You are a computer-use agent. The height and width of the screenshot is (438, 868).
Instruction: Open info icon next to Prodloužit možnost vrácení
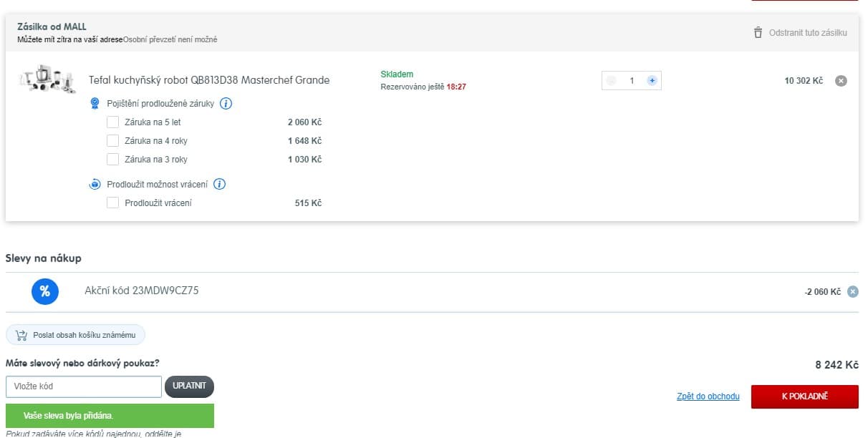[x=220, y=184]
